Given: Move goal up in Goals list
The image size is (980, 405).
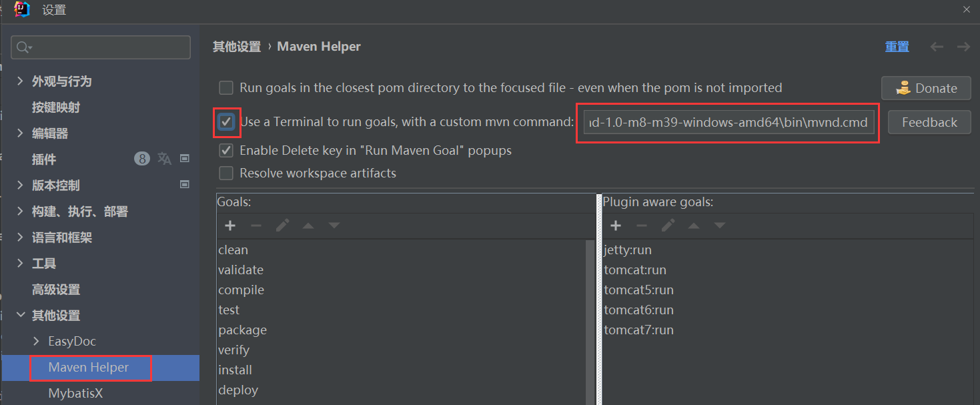Looking at the screenshot, I should coord(308,226).
